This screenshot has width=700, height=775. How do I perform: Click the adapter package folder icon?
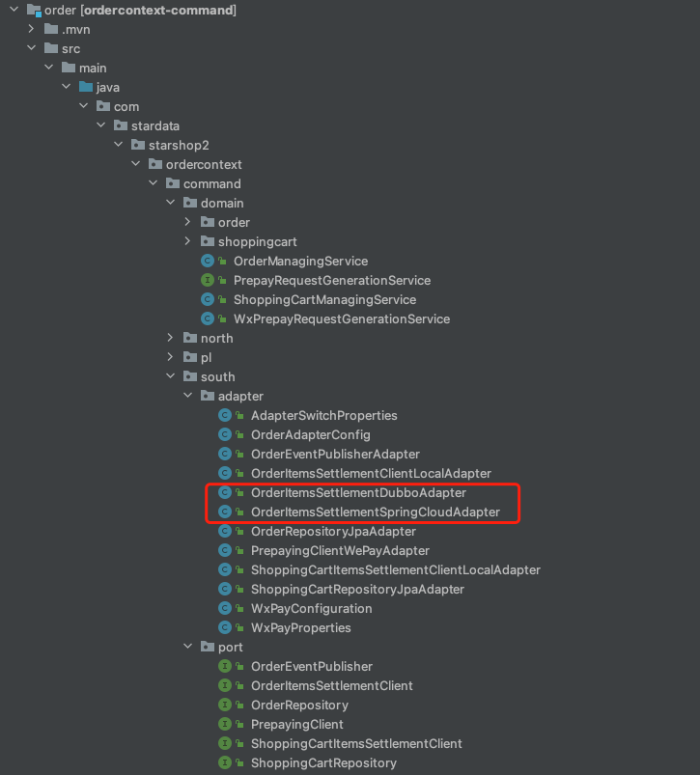point(208,396)
